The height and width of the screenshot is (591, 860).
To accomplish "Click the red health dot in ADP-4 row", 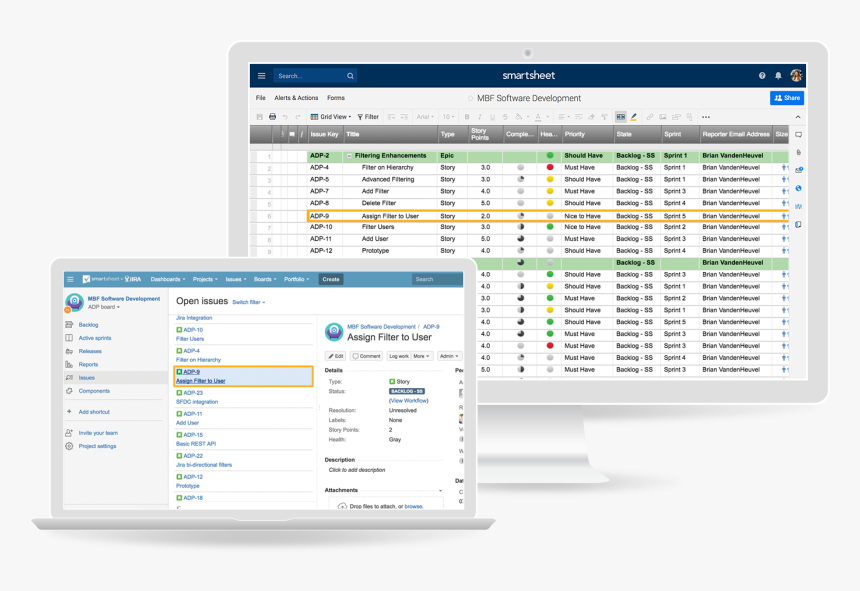I will tap(550, 167).
